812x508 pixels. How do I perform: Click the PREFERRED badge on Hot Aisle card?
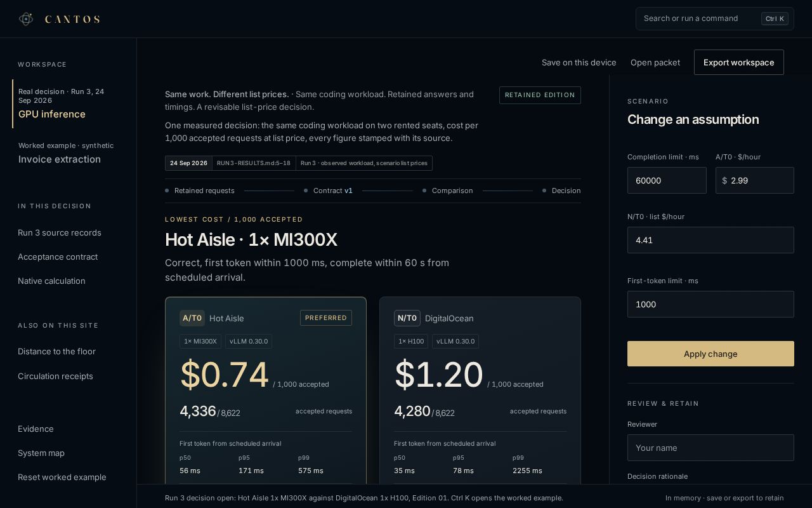pos(326,317)
